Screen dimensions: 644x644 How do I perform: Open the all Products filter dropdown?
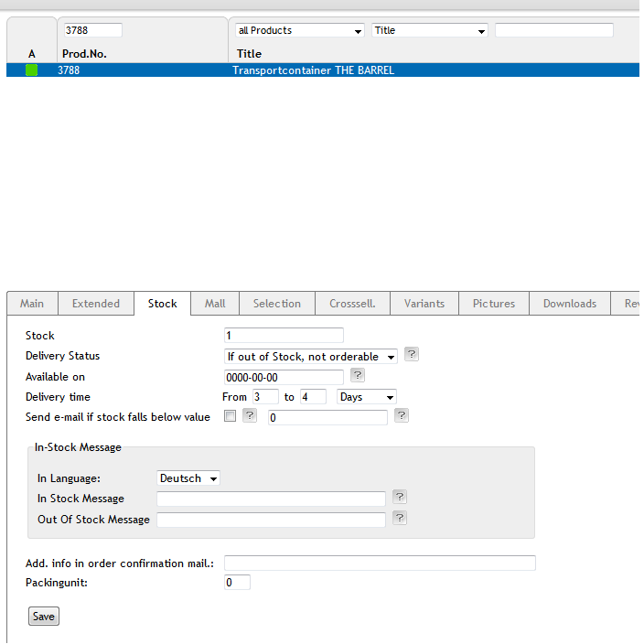point(300,30)
